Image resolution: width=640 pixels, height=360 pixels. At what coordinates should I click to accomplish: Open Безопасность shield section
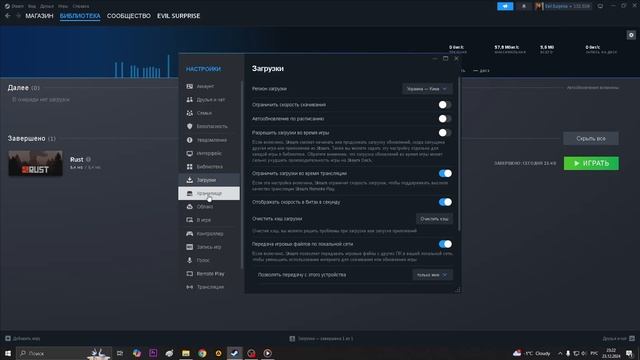pos(209,127)
